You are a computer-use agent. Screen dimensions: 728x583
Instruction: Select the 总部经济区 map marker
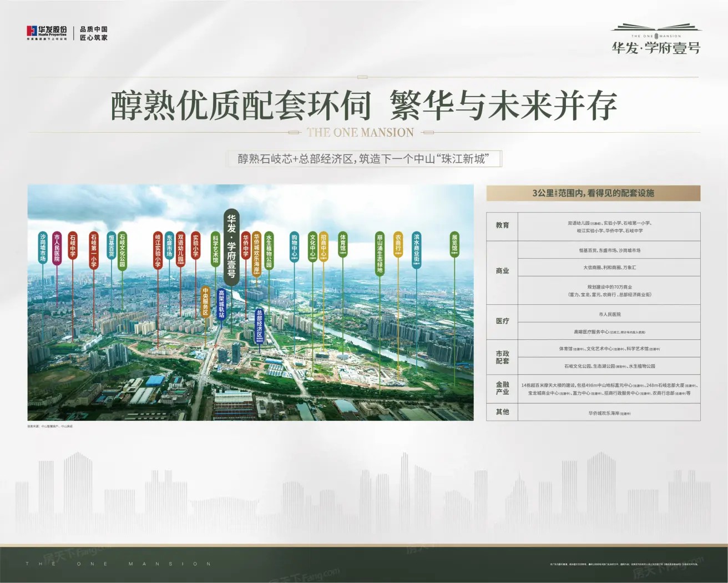pos(259,326)
